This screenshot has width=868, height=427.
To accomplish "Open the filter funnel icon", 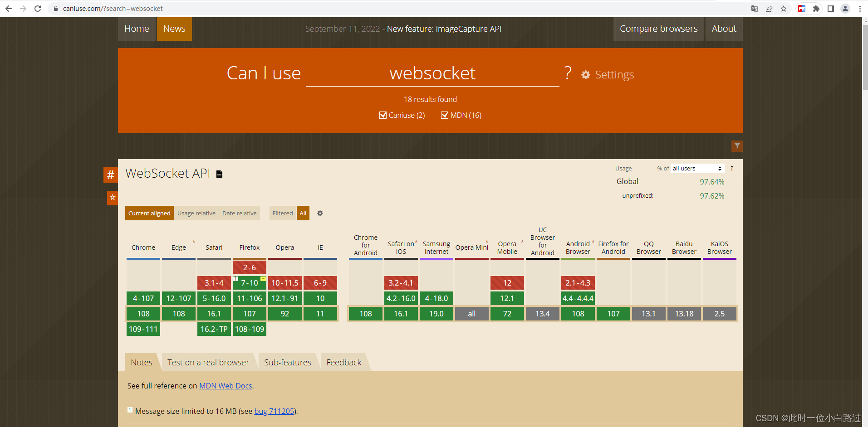I will (737, 146).
